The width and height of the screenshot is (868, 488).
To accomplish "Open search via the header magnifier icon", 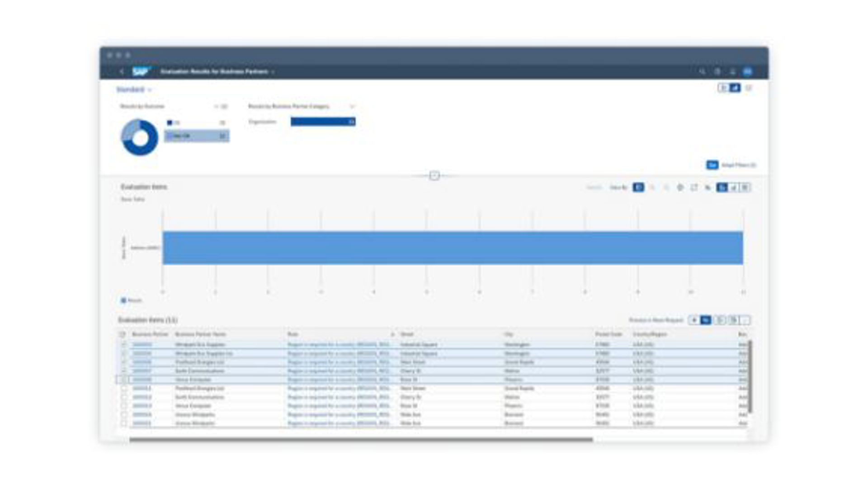I will [x=702, y=71].
